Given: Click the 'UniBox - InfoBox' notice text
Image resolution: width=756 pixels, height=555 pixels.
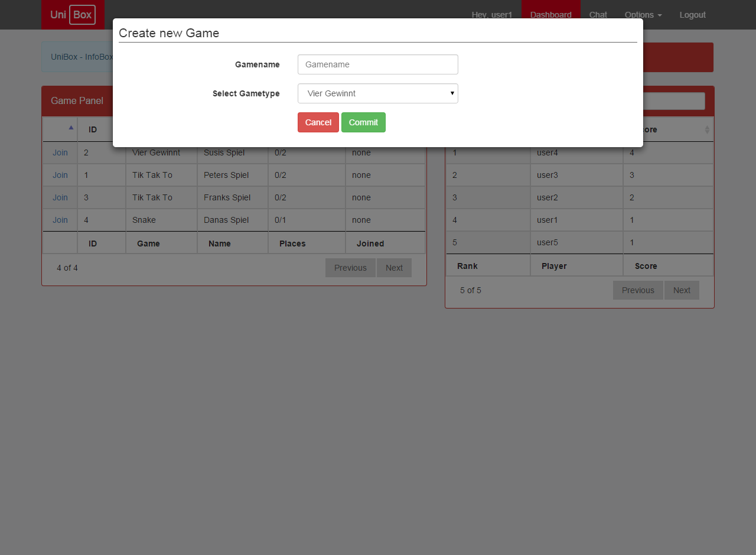Looking at the screenshot, I should click(x=82, y=57).
